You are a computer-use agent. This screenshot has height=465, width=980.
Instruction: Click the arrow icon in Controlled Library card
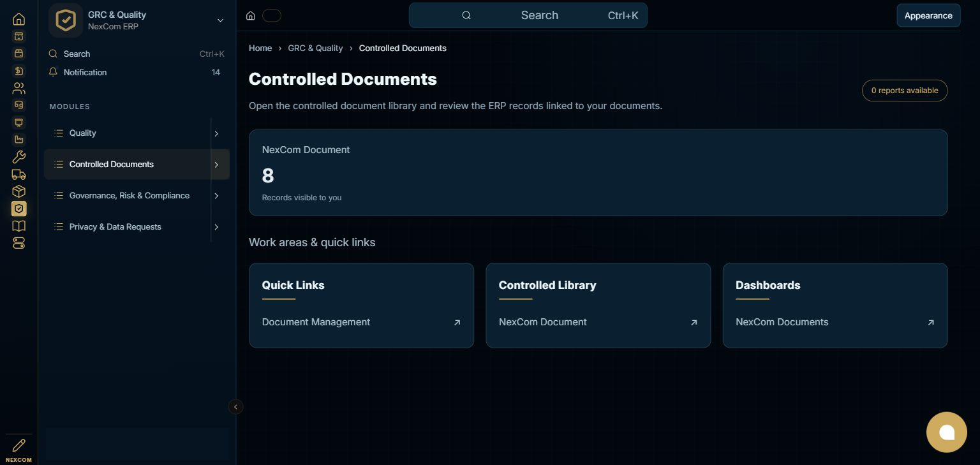[x=694, y=323]
